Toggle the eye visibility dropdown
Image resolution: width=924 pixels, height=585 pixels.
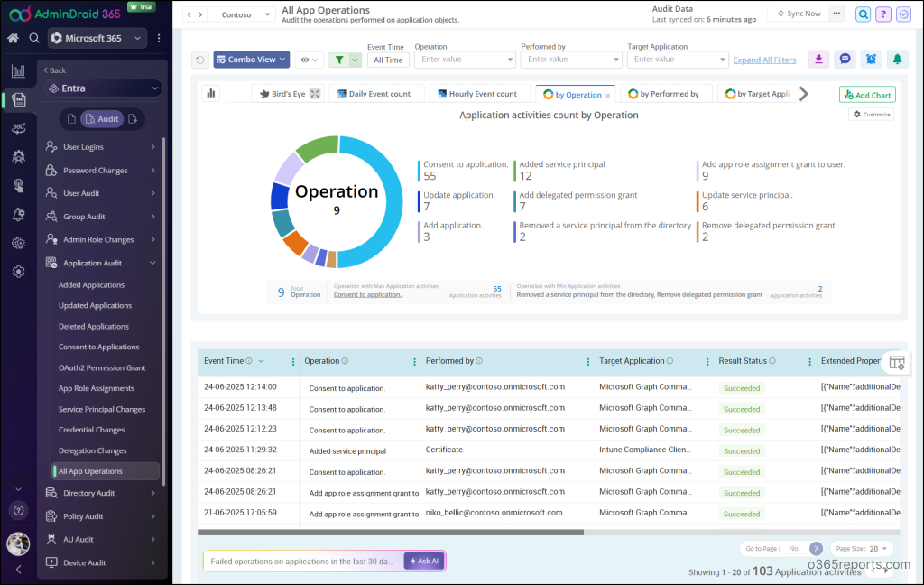tap(309, 60)
